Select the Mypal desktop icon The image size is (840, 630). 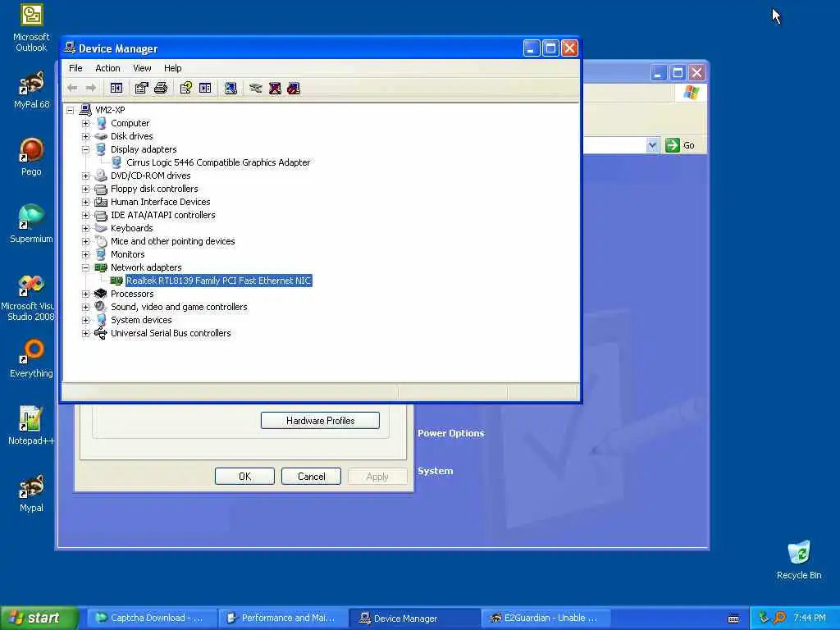[32, 493]
